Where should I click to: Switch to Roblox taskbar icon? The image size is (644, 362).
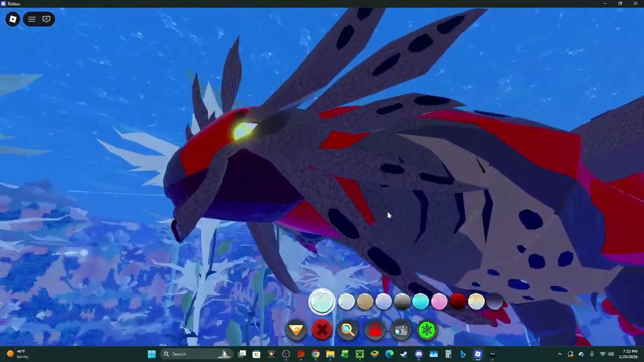click(x=477, y=354)
